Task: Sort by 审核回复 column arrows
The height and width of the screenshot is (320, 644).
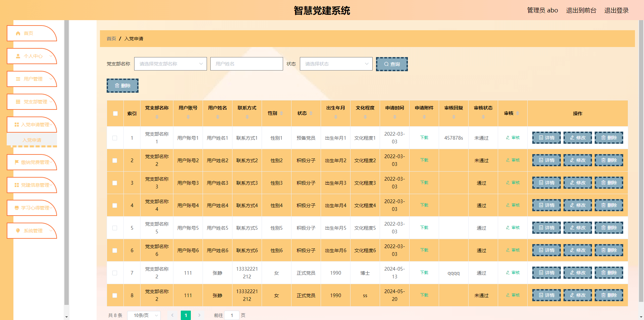Action: coord(453,117)
